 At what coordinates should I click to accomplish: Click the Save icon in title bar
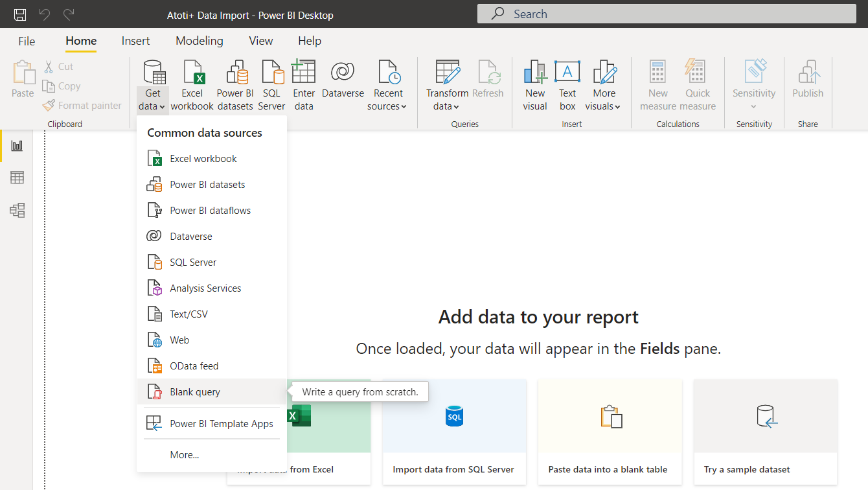[x=21, y=14]
